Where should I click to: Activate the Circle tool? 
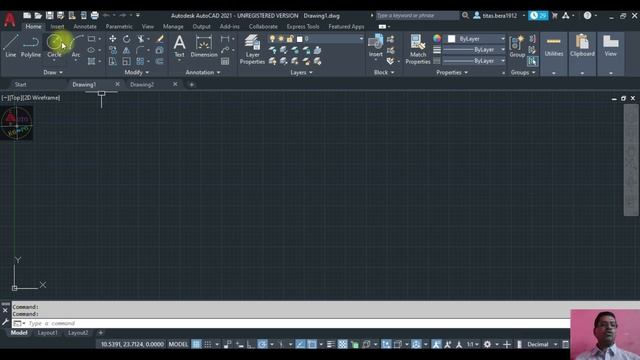54,45
